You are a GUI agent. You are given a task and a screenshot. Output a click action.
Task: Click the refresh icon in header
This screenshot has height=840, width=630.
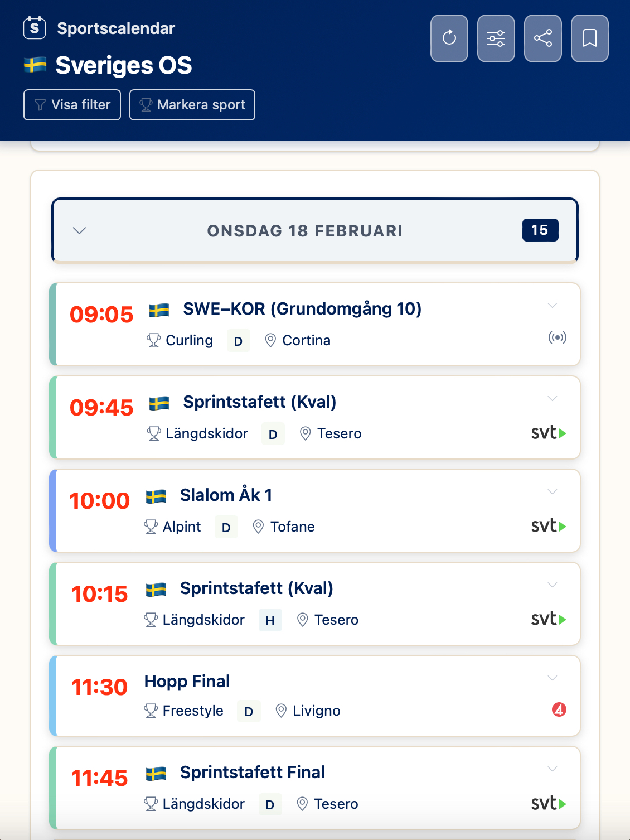(x=449, y=38)
